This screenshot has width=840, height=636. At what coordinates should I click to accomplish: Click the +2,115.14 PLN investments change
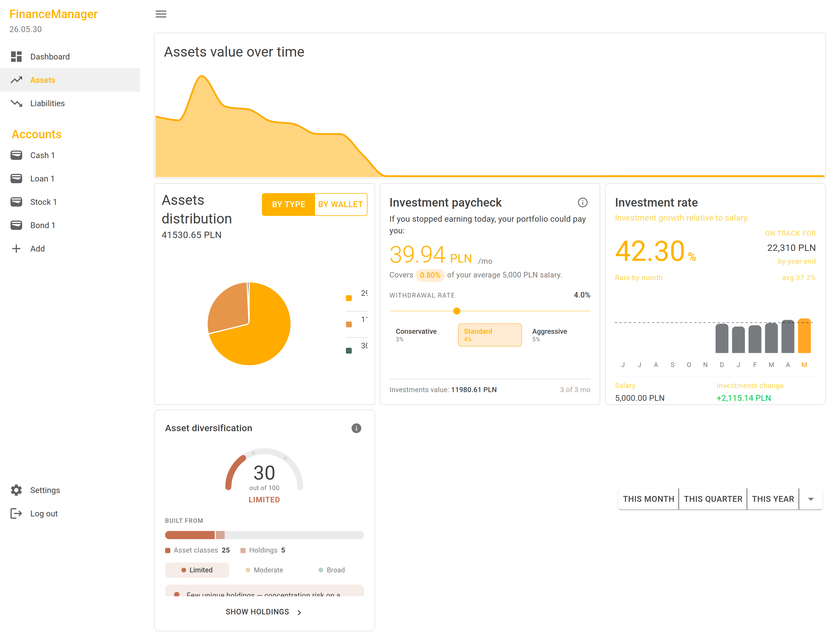tap(743, 398)
